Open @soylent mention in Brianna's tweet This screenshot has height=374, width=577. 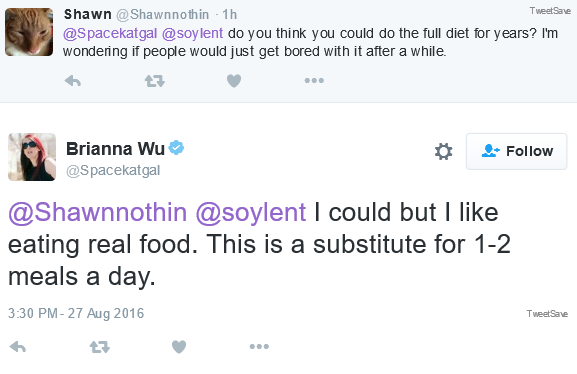click(x=251, y=212)
